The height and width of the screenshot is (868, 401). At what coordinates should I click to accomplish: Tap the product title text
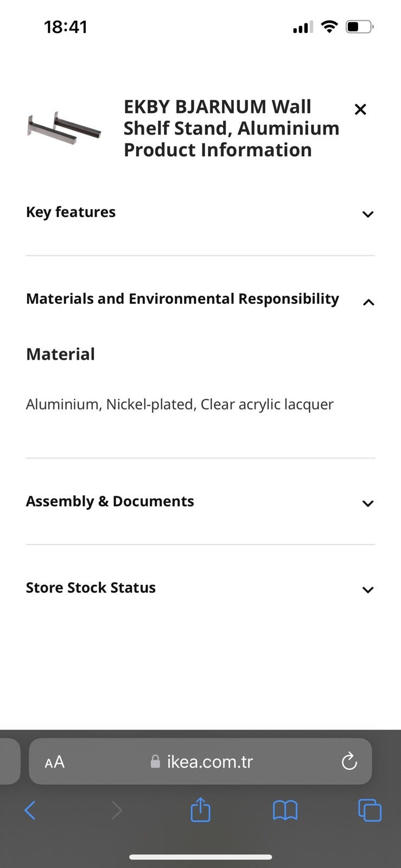click(231, 128)
